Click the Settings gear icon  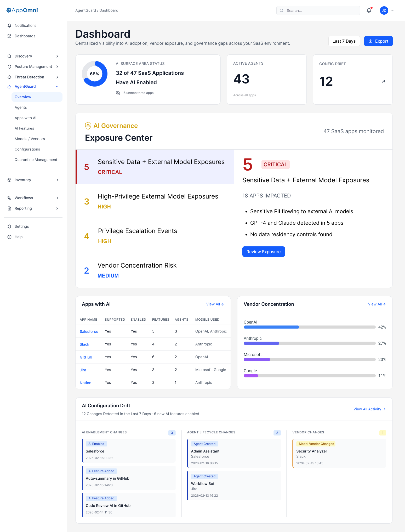9,227
